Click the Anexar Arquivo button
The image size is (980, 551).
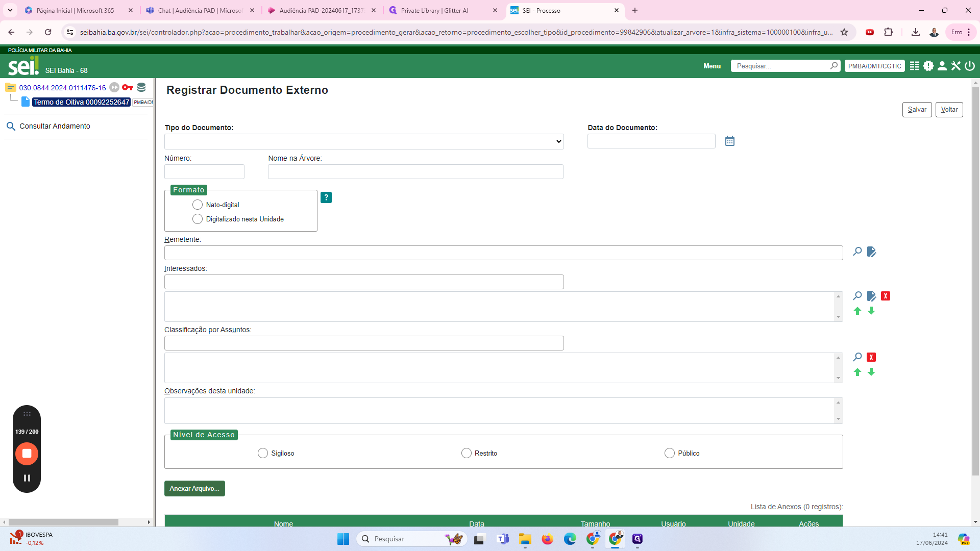[x=194, y=488]
